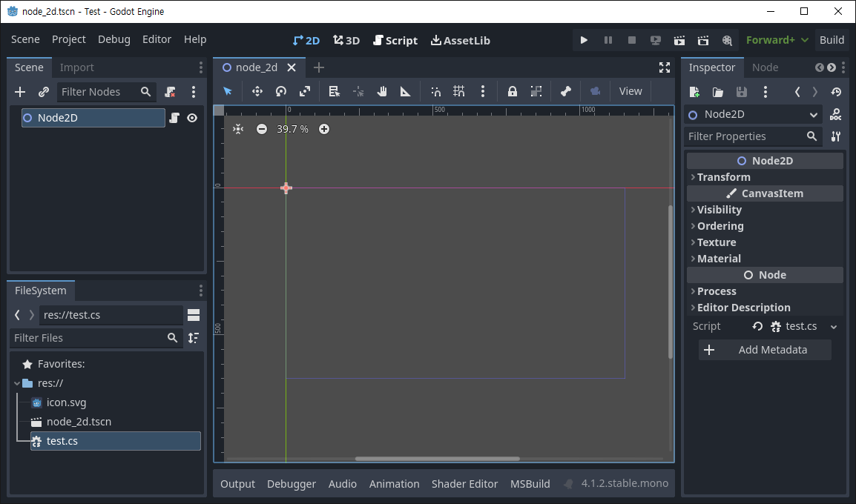Center the view with the center icon
856x504 pixels.
click(238, 129)
